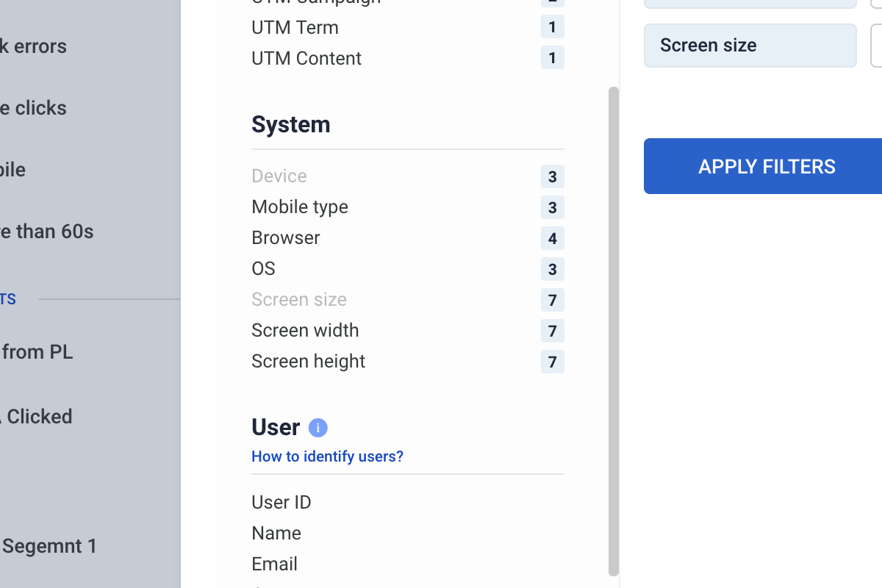882x588 pixels.
Task: Choose the Email filter under User
Action: click(x=274, y=564)
